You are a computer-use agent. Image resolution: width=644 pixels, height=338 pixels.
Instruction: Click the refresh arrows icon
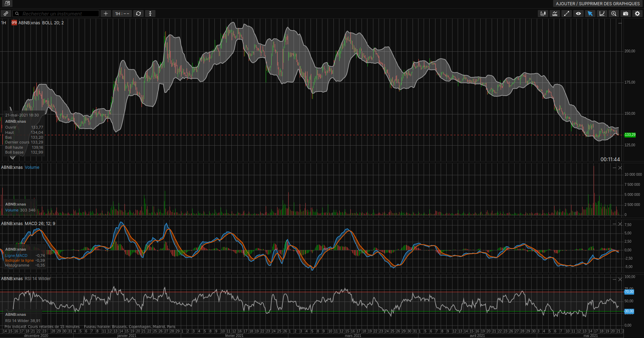(x=138, y=14)
